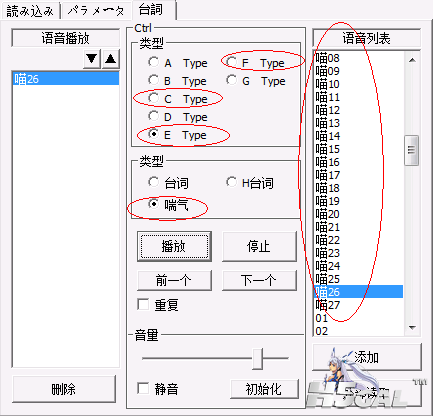The image size is (433, 416).
Task: Select 喵23 in the voice list
Action: tap(359, 253)
